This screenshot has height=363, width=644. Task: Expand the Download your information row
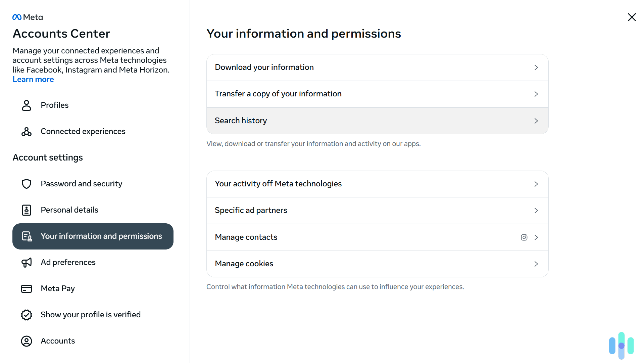pyautogui.click(x=377, y=67)
